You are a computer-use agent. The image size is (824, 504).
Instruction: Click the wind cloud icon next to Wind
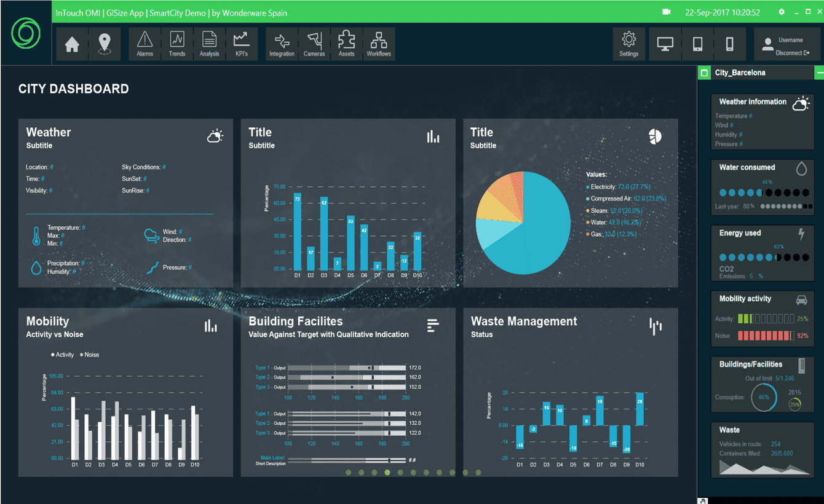(151, 235)
